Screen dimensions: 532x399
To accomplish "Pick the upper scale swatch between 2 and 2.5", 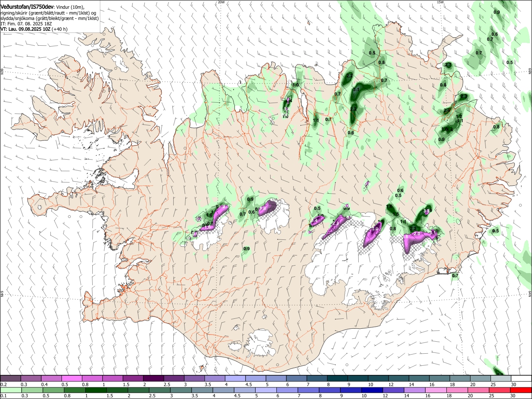I will 153,378.
